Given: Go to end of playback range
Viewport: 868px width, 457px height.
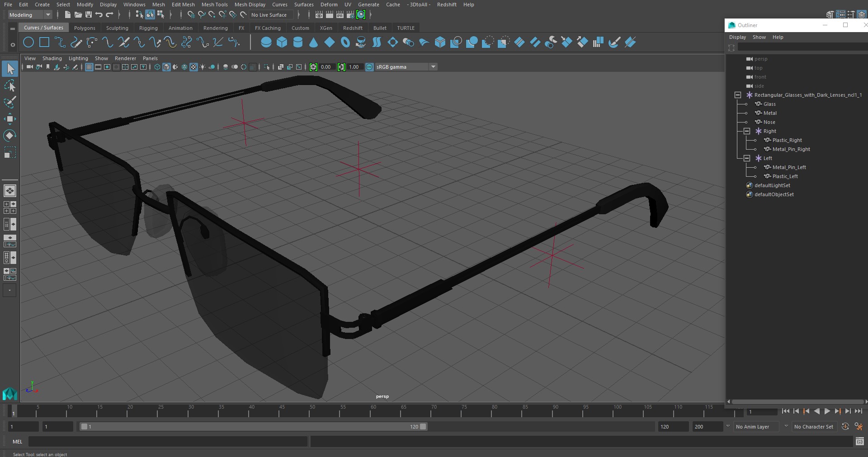Looking at the screenshot, I should pyautogui.click(x=858, y=411).
